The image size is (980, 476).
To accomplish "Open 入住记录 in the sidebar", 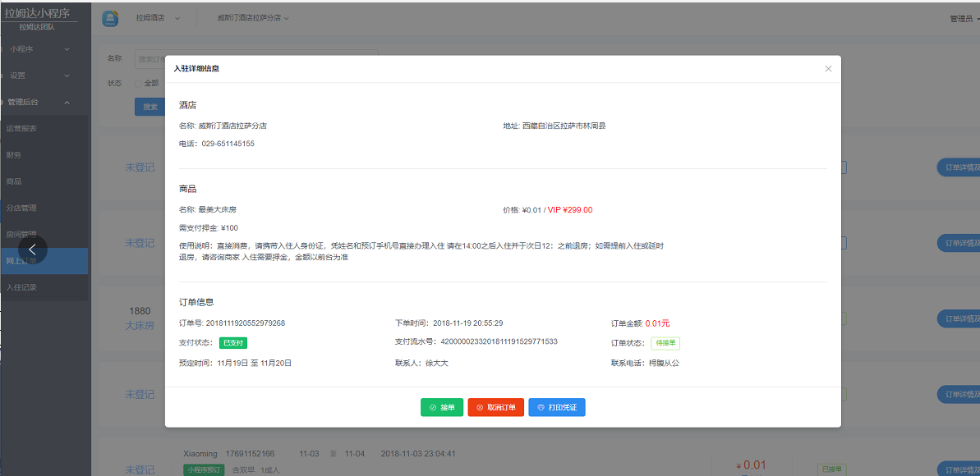I will 44,287.
